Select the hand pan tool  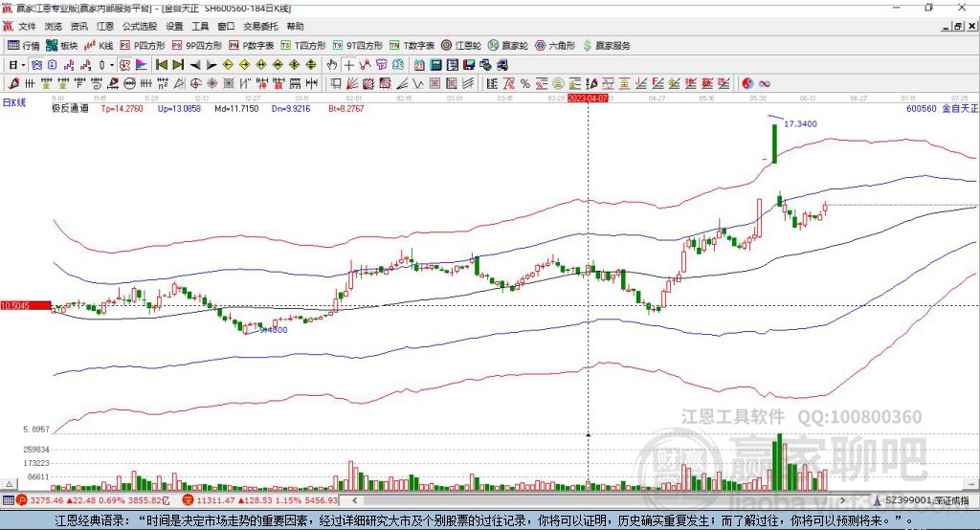332,65
